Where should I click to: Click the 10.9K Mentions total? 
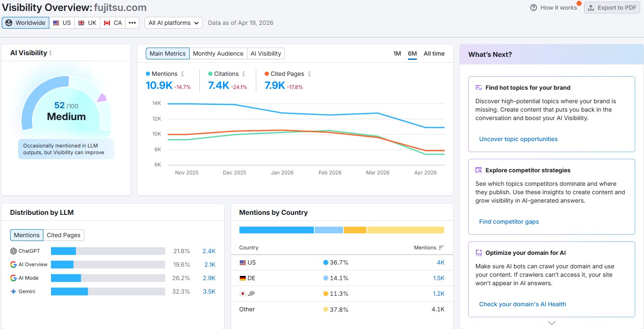click(159, 86)
